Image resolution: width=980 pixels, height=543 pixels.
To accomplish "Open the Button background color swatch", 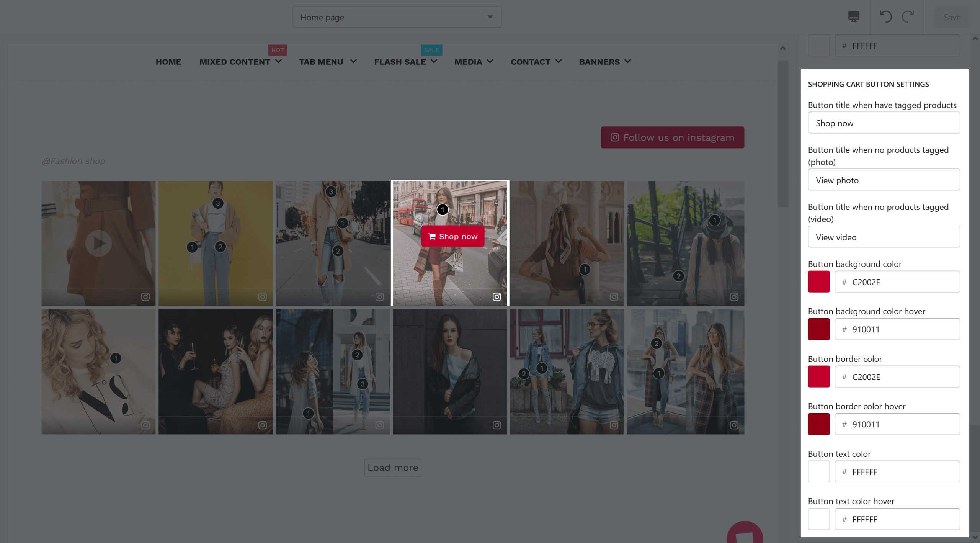I will [819, 282].
